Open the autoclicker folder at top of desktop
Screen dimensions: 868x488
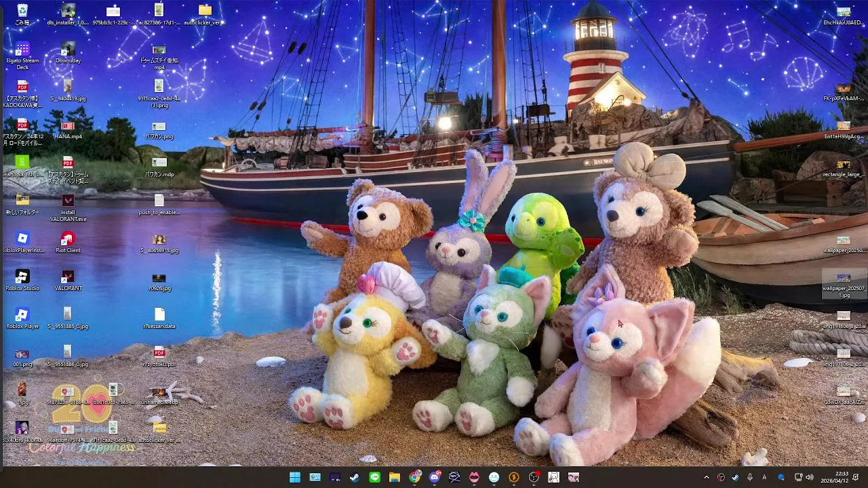coord(205,14)
